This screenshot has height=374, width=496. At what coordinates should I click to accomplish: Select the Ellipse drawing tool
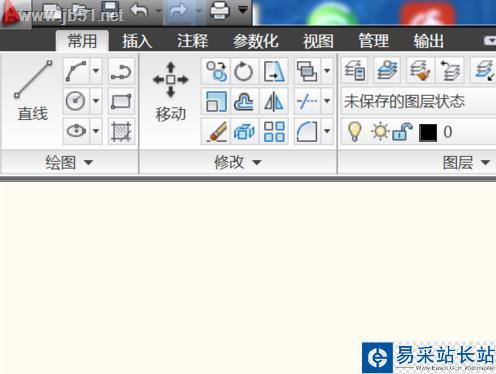76,131
